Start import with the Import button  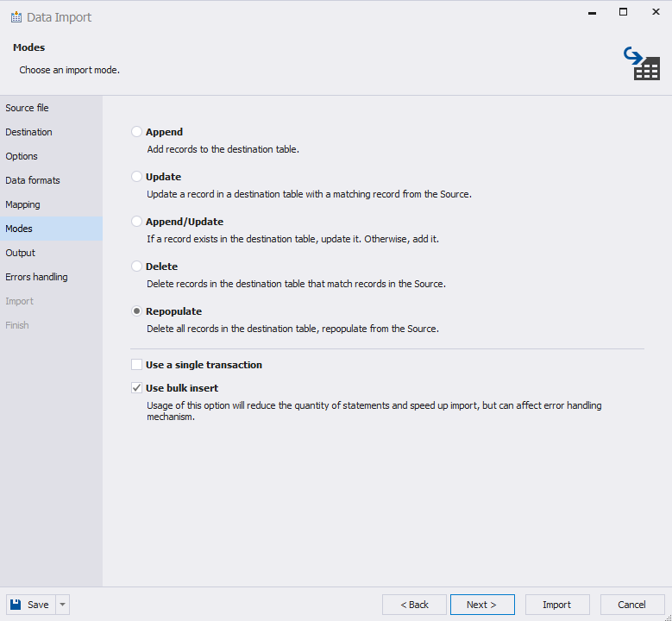(x=557, y=605)
